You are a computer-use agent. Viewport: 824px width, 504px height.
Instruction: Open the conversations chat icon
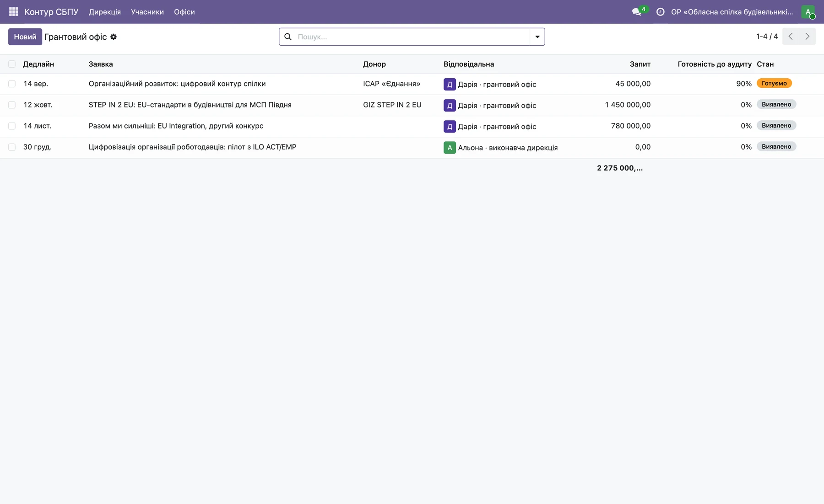(637, 12)
